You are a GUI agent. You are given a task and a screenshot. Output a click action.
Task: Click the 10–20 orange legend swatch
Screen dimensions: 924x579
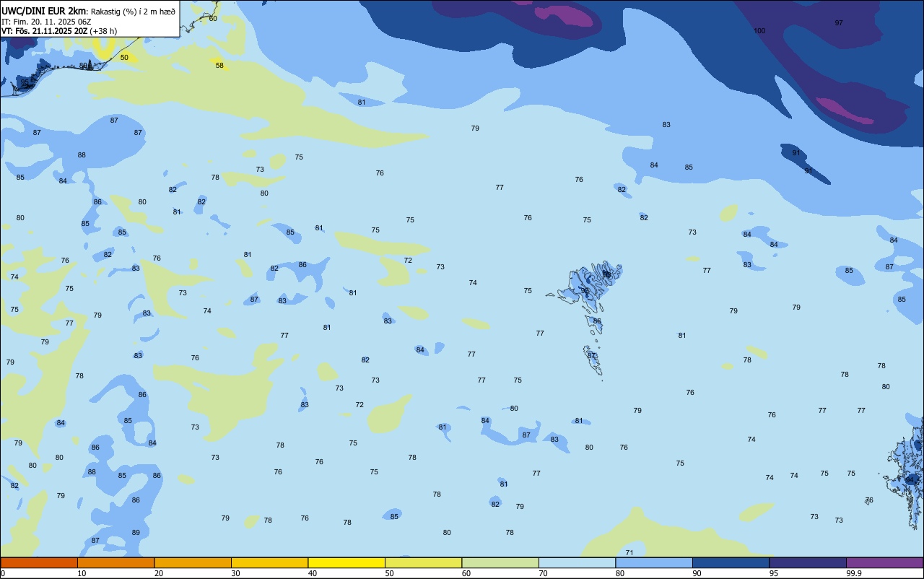(115, 563)
